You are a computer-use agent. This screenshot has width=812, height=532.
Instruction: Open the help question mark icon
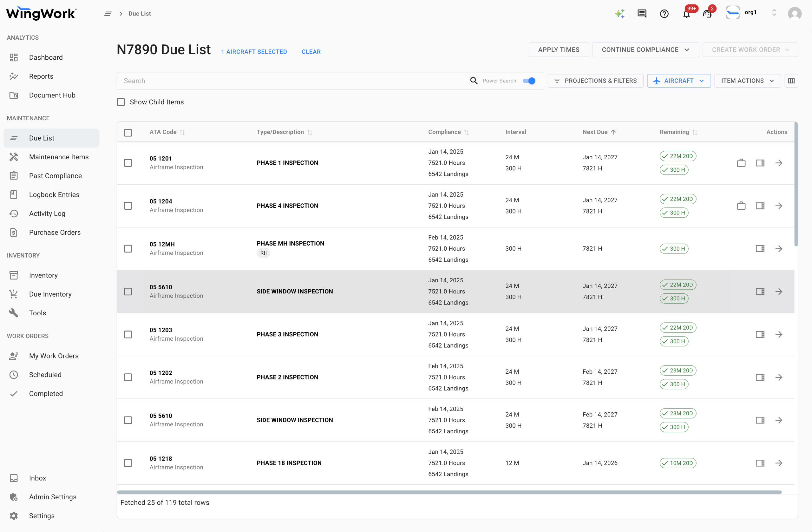[664, 14]
